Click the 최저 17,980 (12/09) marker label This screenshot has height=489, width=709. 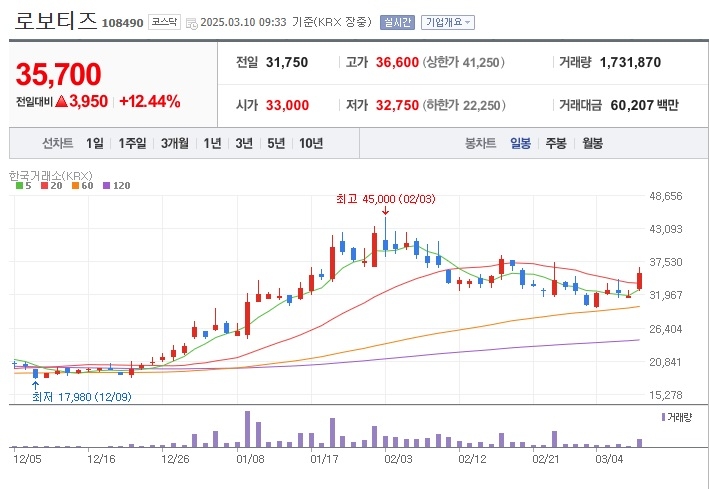[x=82, y=397]
